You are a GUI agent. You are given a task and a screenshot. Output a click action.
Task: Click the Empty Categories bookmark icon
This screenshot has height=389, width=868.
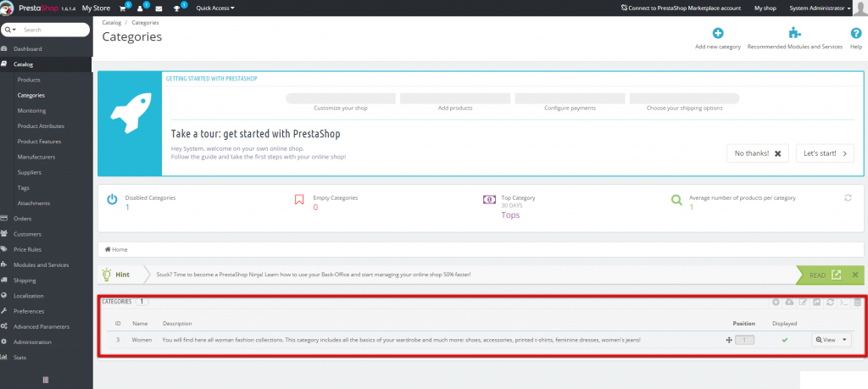(x=299, y=200)
